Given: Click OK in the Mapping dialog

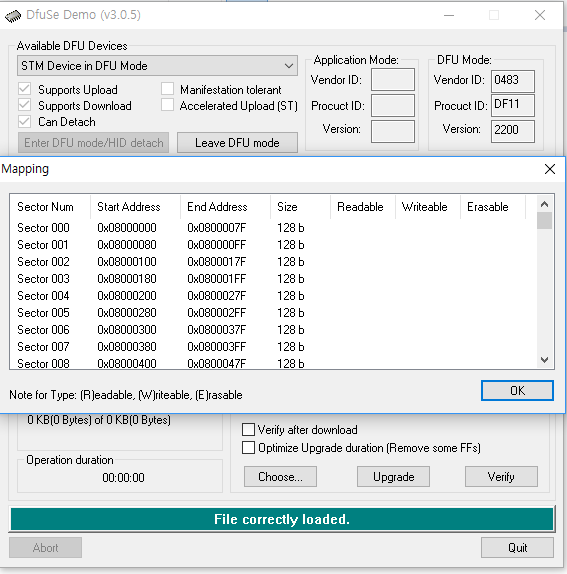Looking at the screenshot, I should pyautogui.click(x=517, y=391).
